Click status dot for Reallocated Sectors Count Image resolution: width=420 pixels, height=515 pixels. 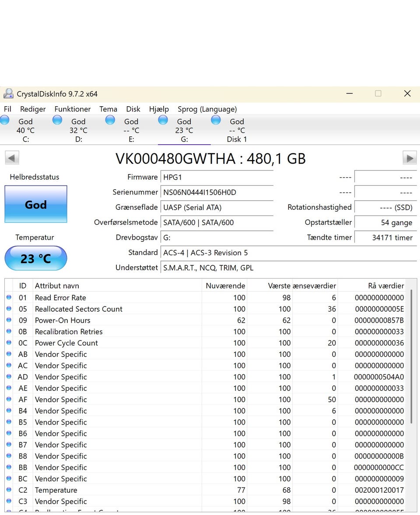[9, 309]
